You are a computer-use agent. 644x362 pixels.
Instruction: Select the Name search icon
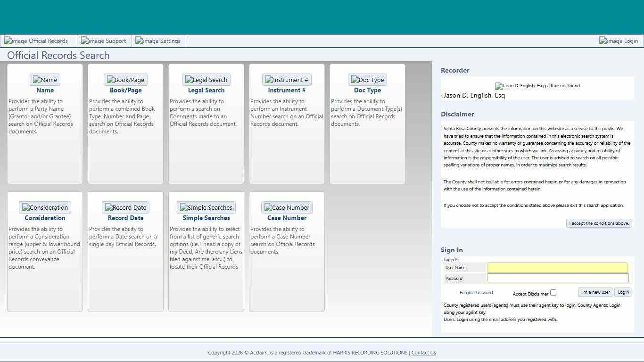click(x=45, y=79)
